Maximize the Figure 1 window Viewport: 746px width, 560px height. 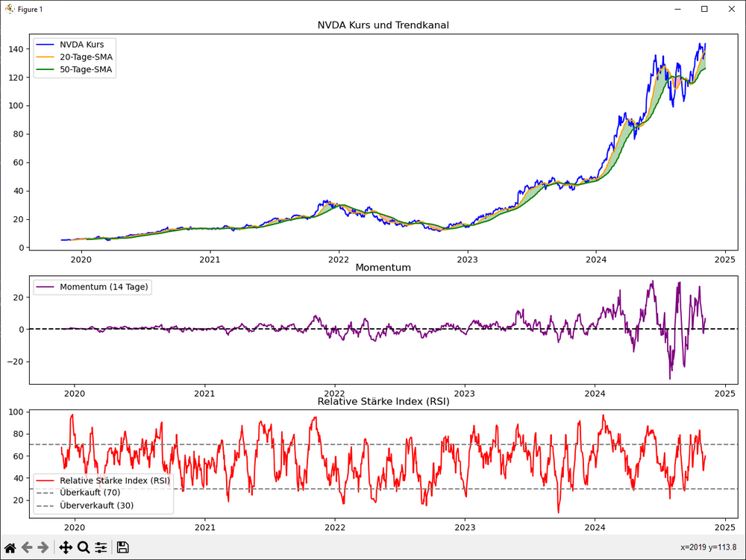pyautogui.click(x=705, y=9)
